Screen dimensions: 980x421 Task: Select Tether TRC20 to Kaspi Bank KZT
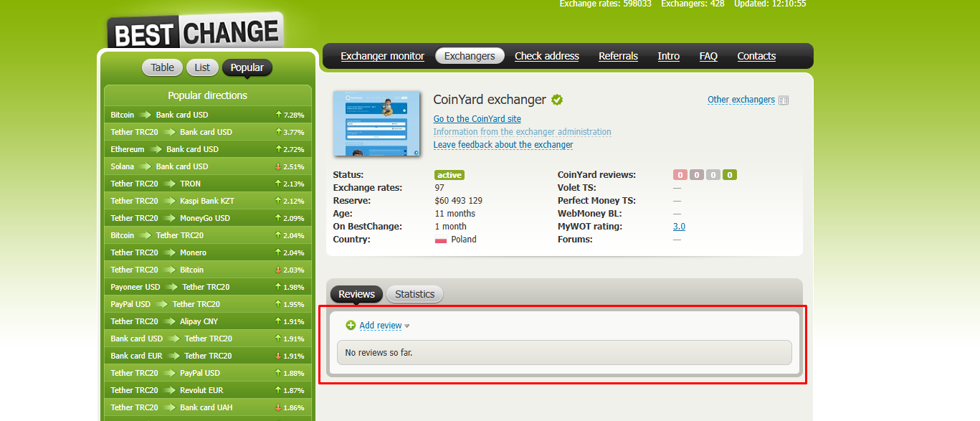pyautogui.click(x=208, y=201)
